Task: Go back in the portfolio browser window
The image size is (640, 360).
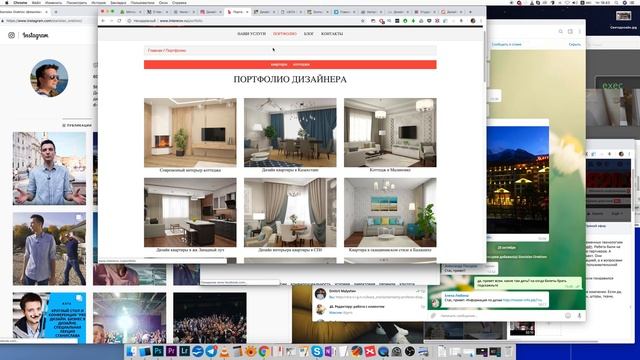Action: coord(103,20)
